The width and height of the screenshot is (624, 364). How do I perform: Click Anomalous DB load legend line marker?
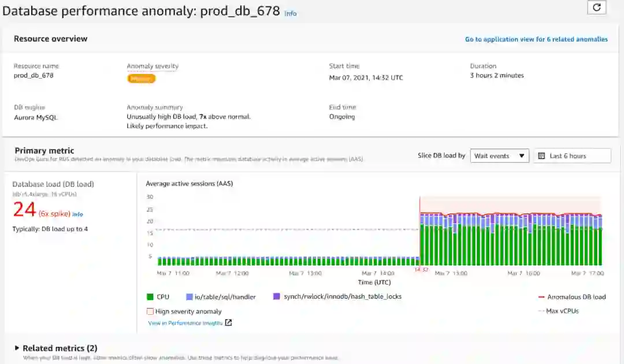pyautogui.click(x=541, y=297)
